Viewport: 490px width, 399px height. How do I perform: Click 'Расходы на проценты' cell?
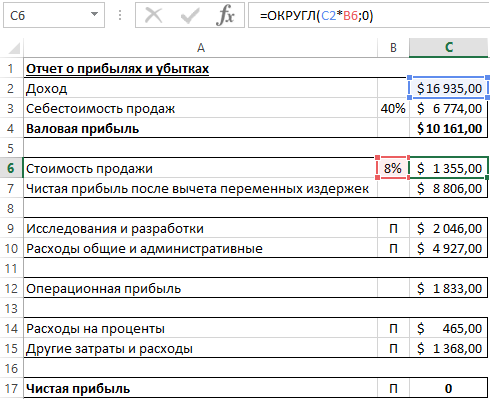point(200,328)
